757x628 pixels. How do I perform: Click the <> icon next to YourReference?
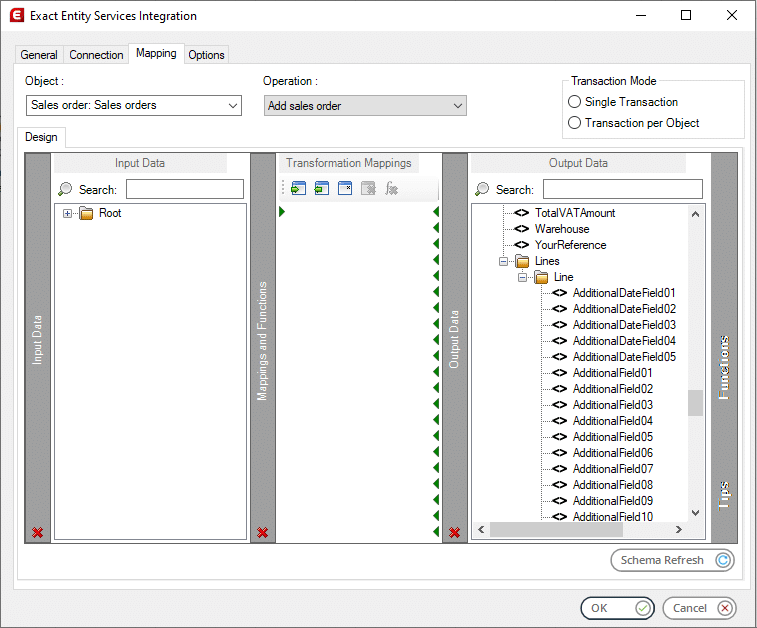(x=521, y=245)
